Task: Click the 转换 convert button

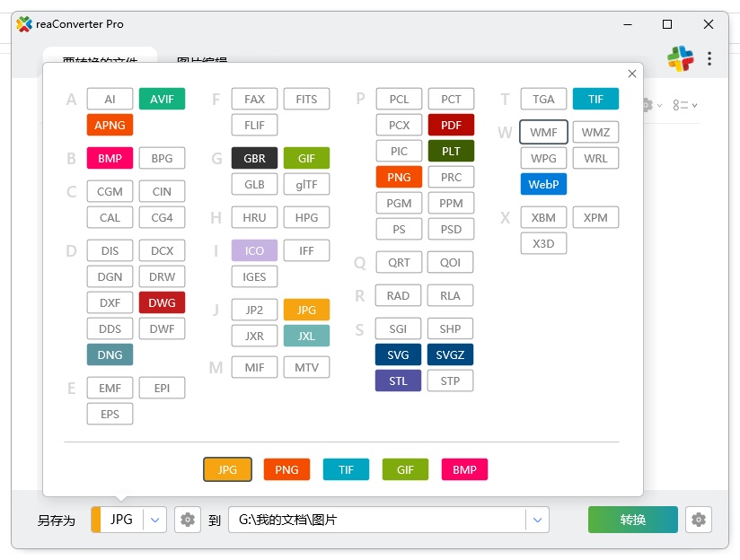Action: pos(632,519)
